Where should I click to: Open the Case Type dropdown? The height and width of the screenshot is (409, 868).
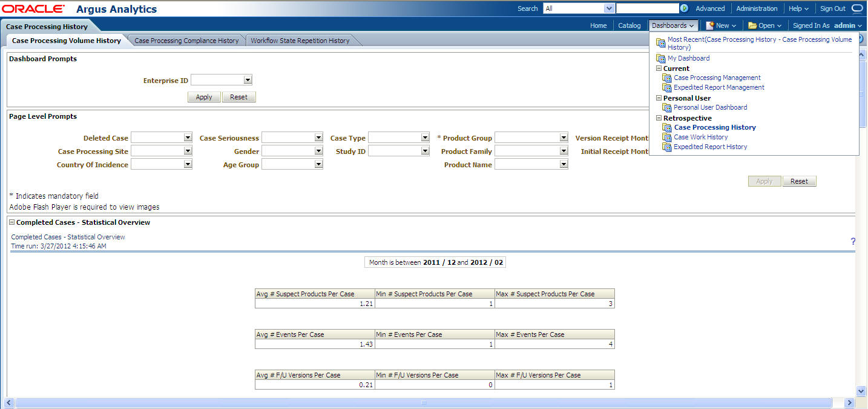pyautogui.click(x=425, y=138)
